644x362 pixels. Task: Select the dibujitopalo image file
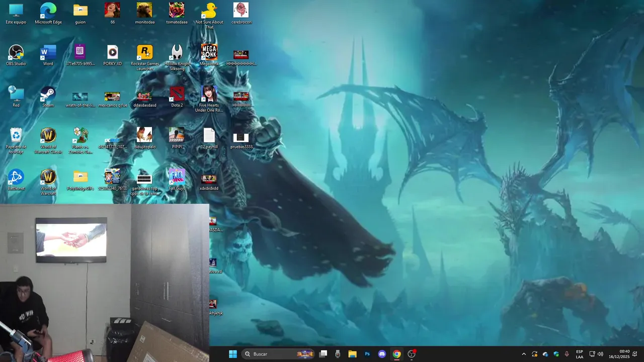click(144, 139)
